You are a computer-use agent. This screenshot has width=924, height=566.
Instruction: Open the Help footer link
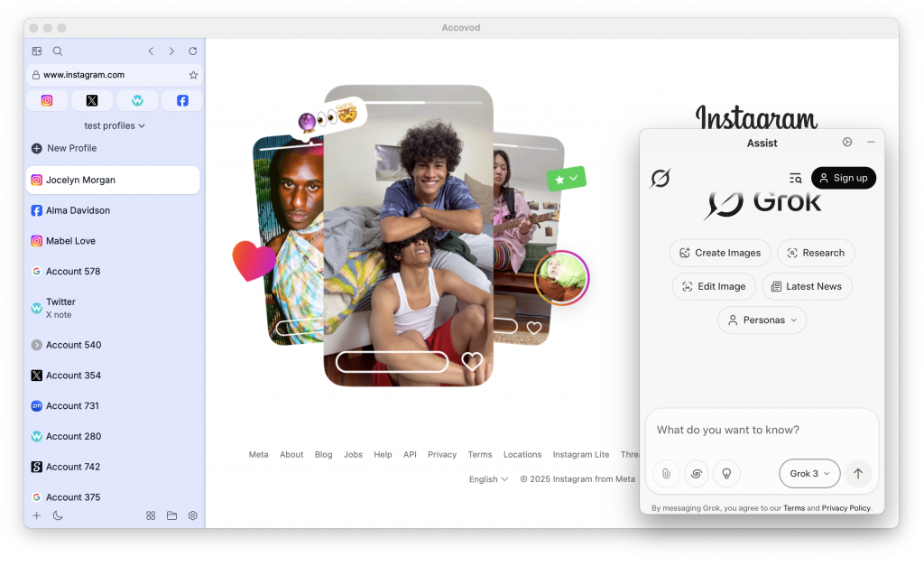coord(383,455)
